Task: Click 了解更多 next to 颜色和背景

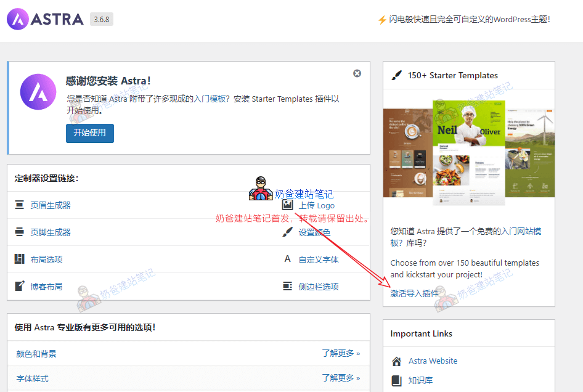Action: 341,354
